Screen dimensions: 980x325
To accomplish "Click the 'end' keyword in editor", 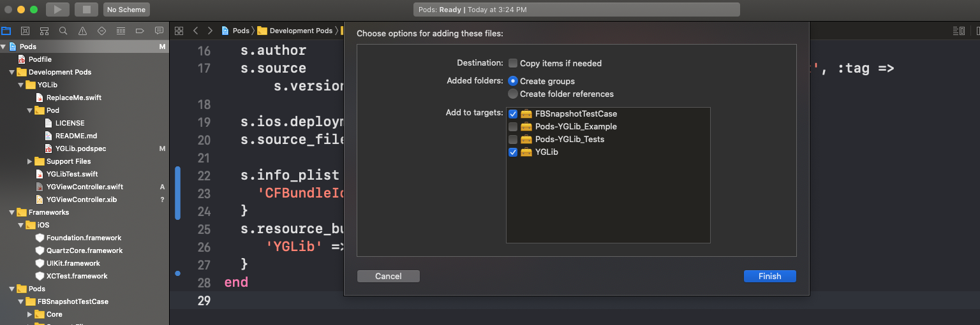I will pyautogui.click(x=236, y=282).
